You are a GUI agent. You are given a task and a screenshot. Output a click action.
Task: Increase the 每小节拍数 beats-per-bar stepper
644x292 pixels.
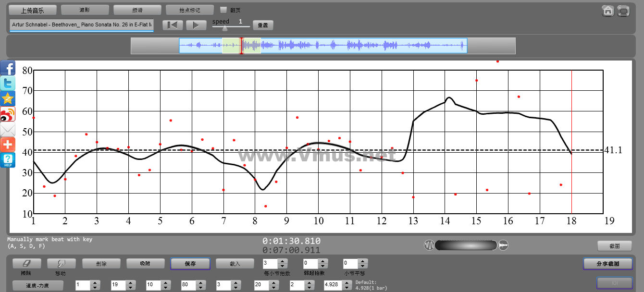tap(283, 261)
